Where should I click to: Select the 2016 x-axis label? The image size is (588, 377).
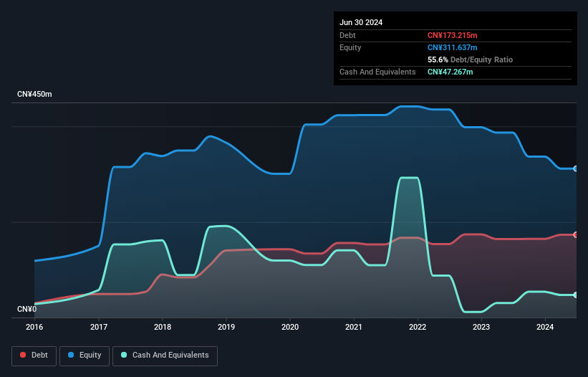click(x=34, y=327)
